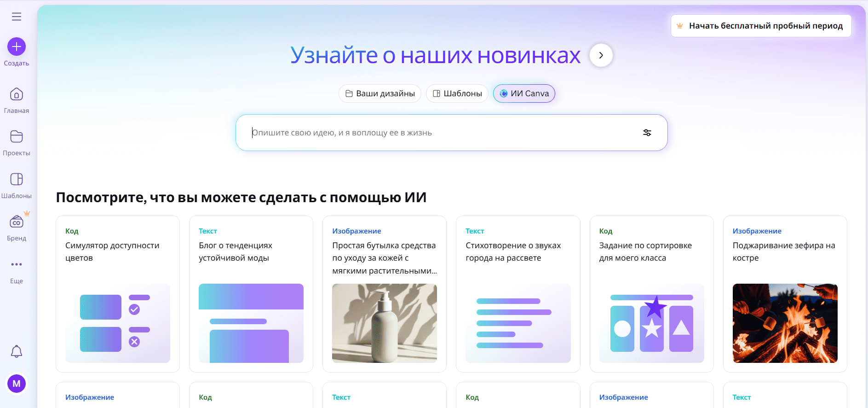The image size is (868, 408).
Task: Open Еще three-dots menu
Action: click(x=17, y=264)
